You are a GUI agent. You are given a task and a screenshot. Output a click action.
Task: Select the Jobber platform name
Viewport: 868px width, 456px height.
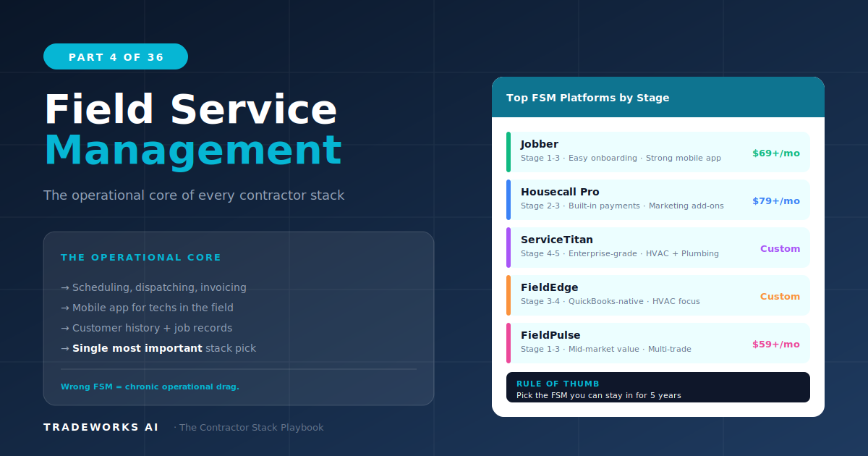tap(540, 144)
